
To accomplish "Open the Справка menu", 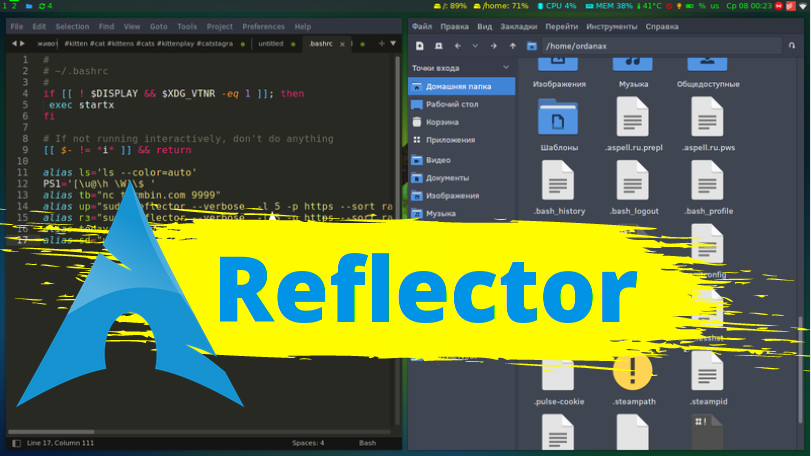I will click(x=662, y=26).
